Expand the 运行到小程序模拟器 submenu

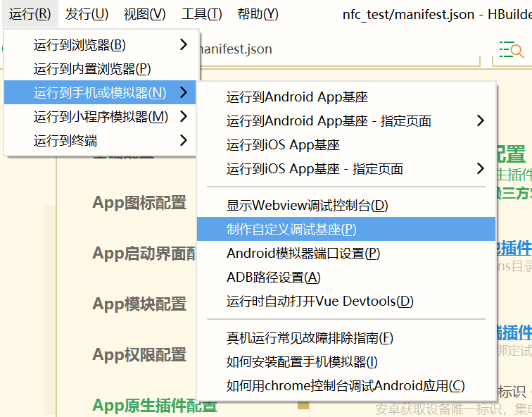(102, 116)
